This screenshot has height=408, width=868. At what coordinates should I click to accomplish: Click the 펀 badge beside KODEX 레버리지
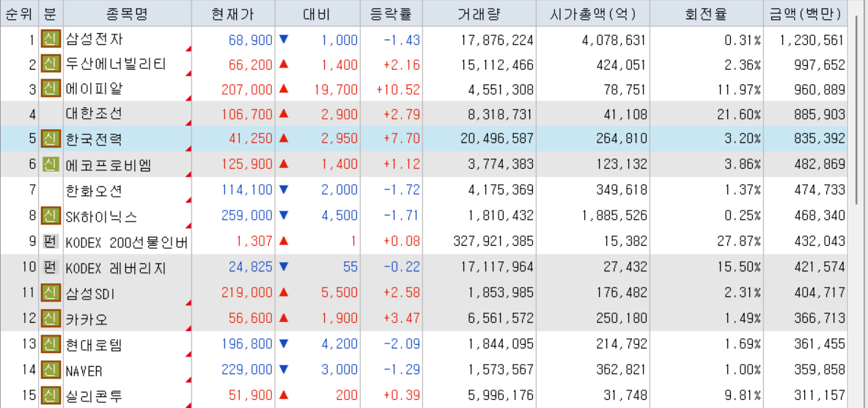coord(51,267)
